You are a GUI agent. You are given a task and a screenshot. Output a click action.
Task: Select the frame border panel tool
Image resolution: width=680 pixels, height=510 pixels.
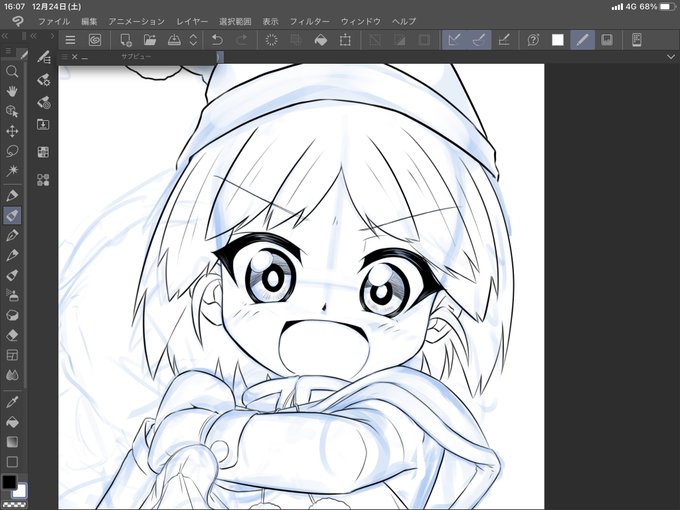[x=12, y=355]
